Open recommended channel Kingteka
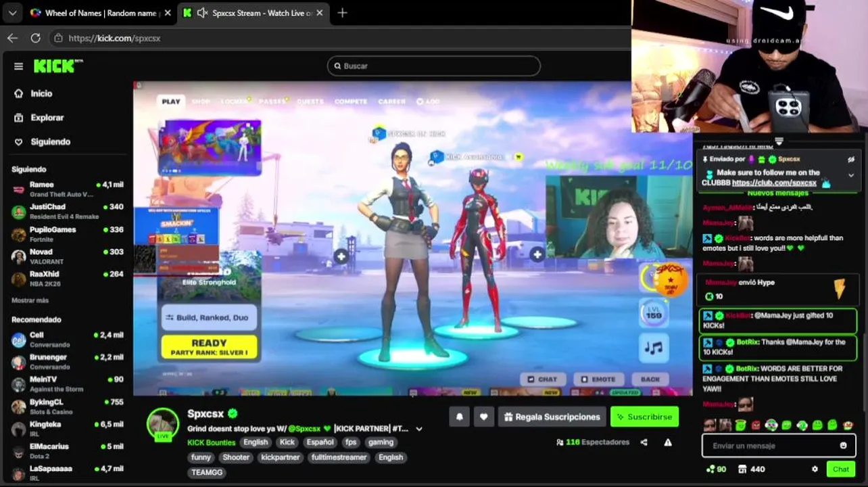This screenshot has height=487, width=868. click(x=68, y=429)
